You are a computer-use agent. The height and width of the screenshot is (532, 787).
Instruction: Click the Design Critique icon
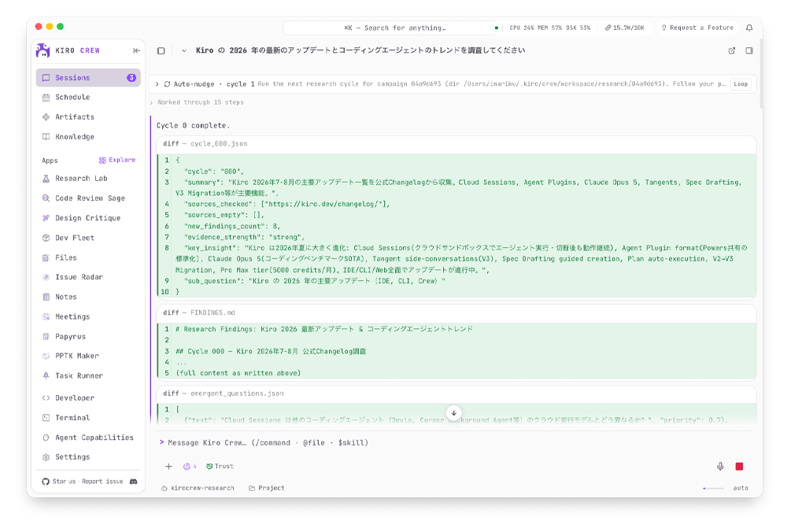point(46,218)
